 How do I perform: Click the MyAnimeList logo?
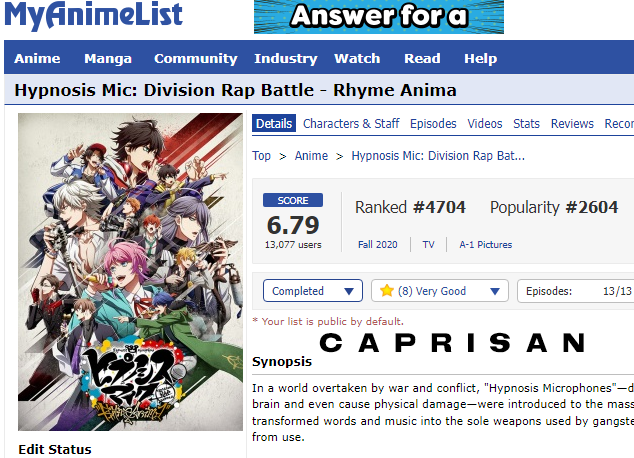point(93,16)
